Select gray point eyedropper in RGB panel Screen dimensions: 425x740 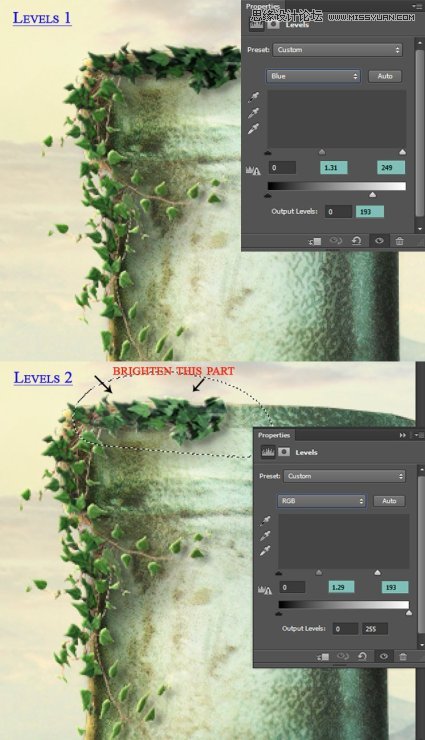(x=265, y=536)
